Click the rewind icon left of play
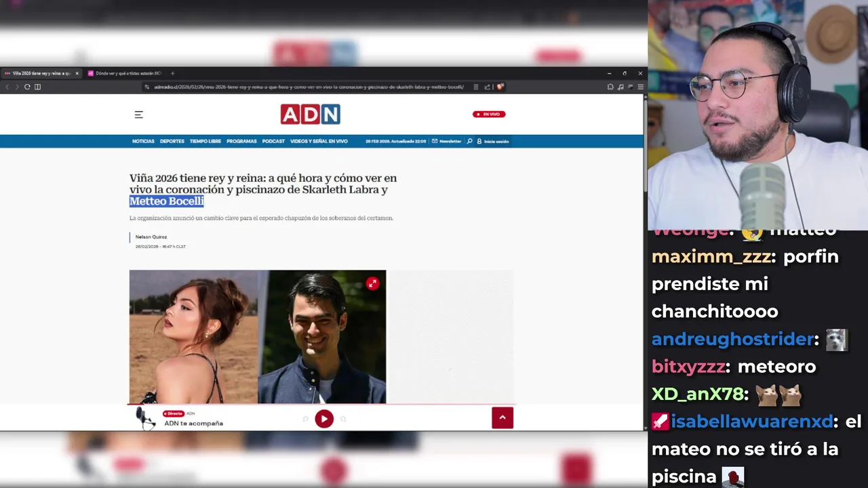This screenshot has width=868, height=488. click(305, 419)
